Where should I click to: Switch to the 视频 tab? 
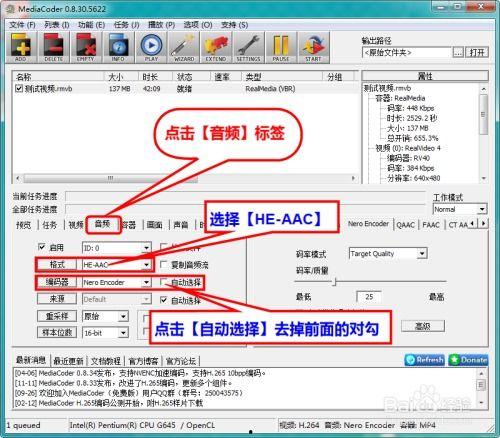point(76,225)
